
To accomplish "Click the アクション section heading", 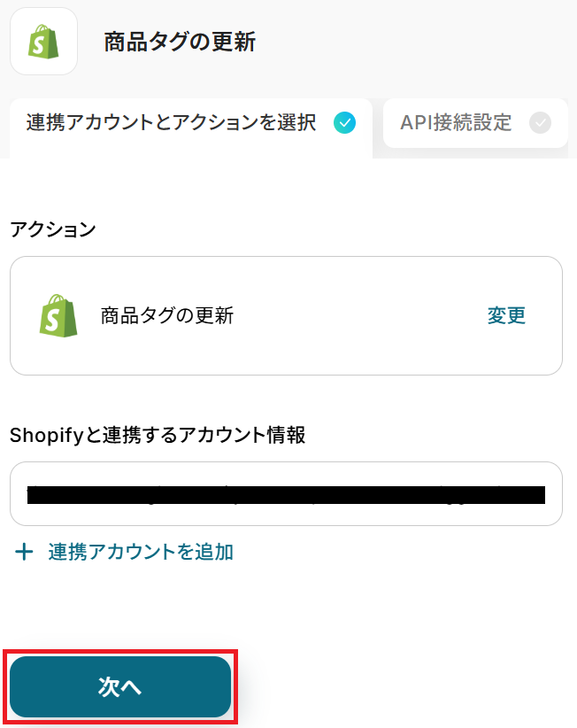I will click(52, 229).
